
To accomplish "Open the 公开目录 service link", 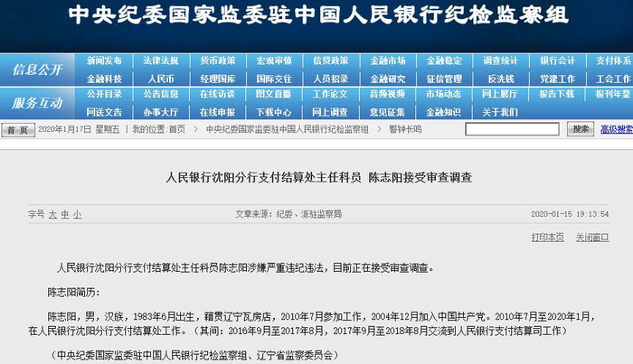I will coord(104,94).
